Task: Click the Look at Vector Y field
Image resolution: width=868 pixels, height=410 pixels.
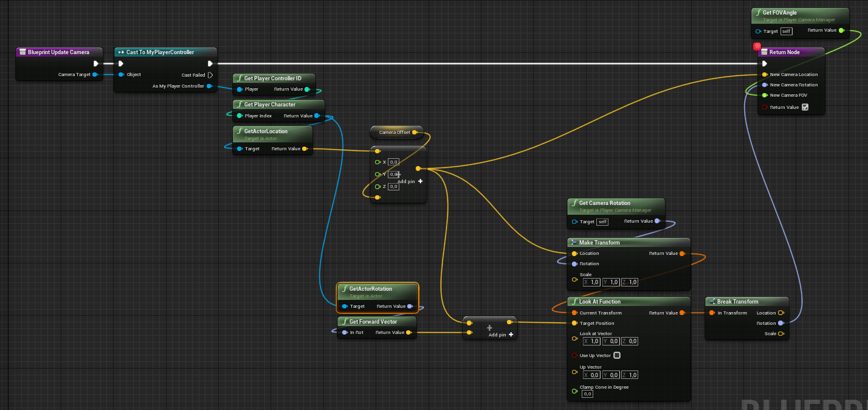Action: [610, 341]
